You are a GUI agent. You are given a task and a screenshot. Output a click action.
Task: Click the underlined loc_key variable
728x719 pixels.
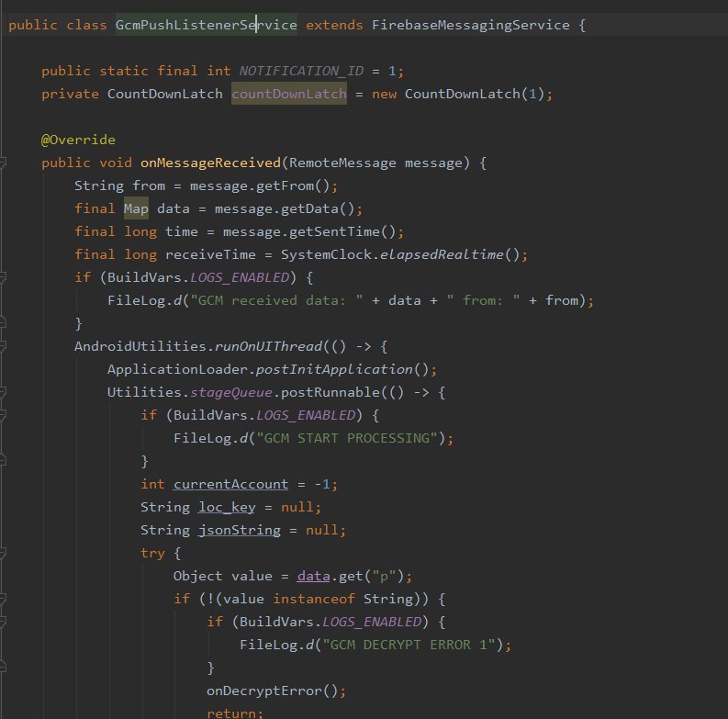(x=227, y=507)
